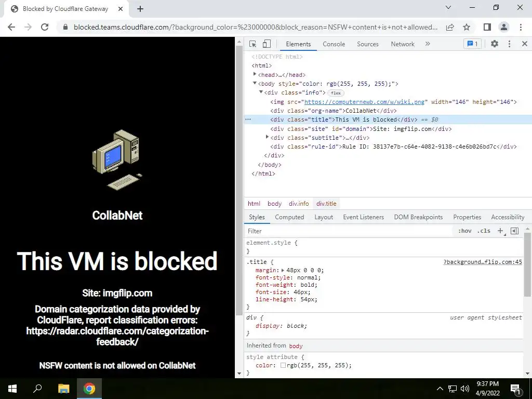Open the Accessibility tab
The height and width of the screenshot is (399, 532).
(x=508, y=217)
